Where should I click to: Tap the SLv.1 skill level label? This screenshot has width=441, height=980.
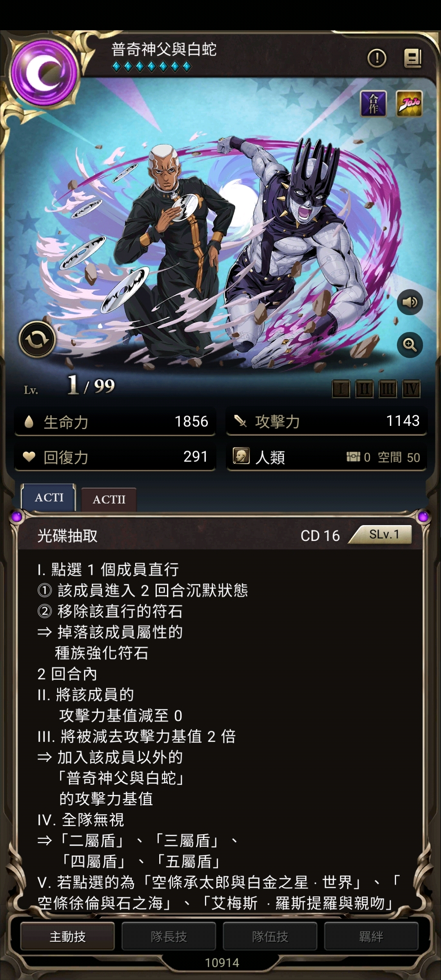tap(384, 535)
